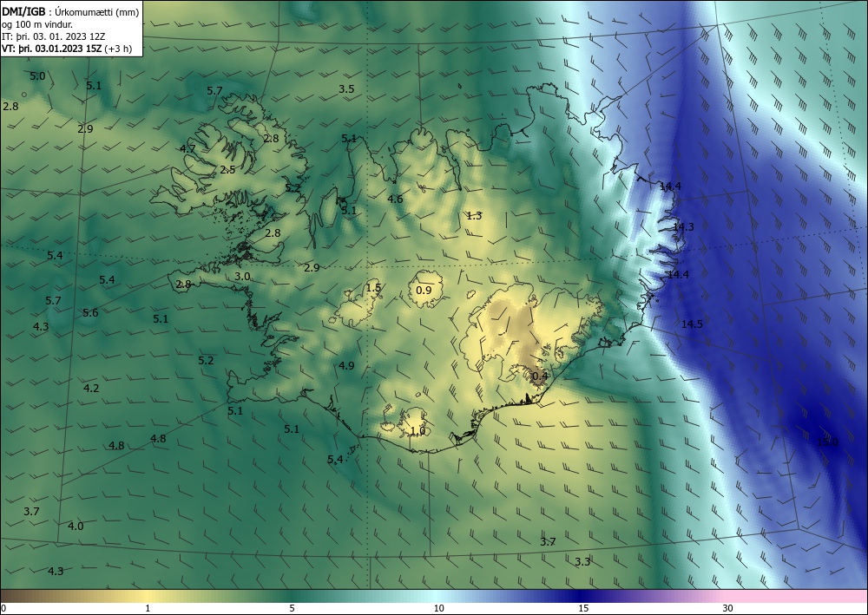Click the 14.3 value off the east coast
868x615 pixels.
coord(684,226)
